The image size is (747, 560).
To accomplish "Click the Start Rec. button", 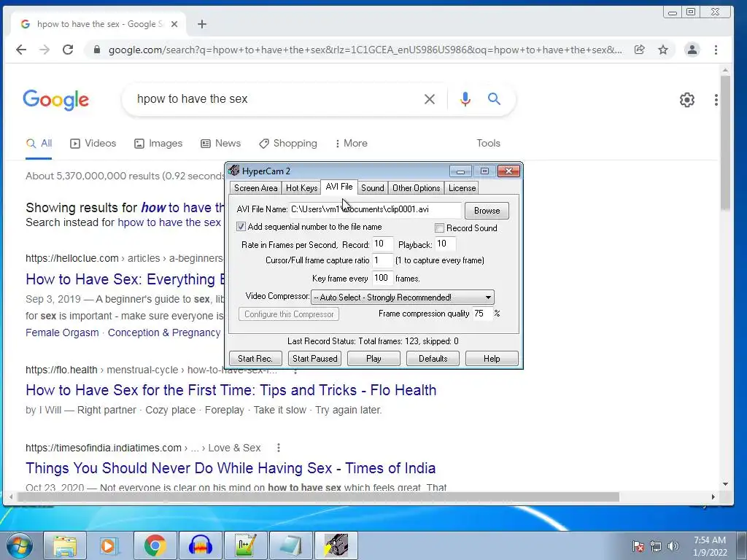I will coord(255,359).
